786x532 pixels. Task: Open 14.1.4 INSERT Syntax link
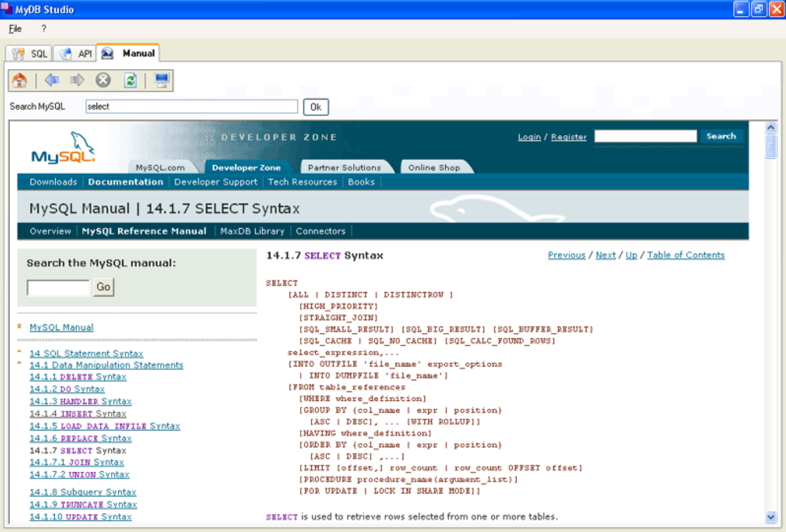coord(78,414)
